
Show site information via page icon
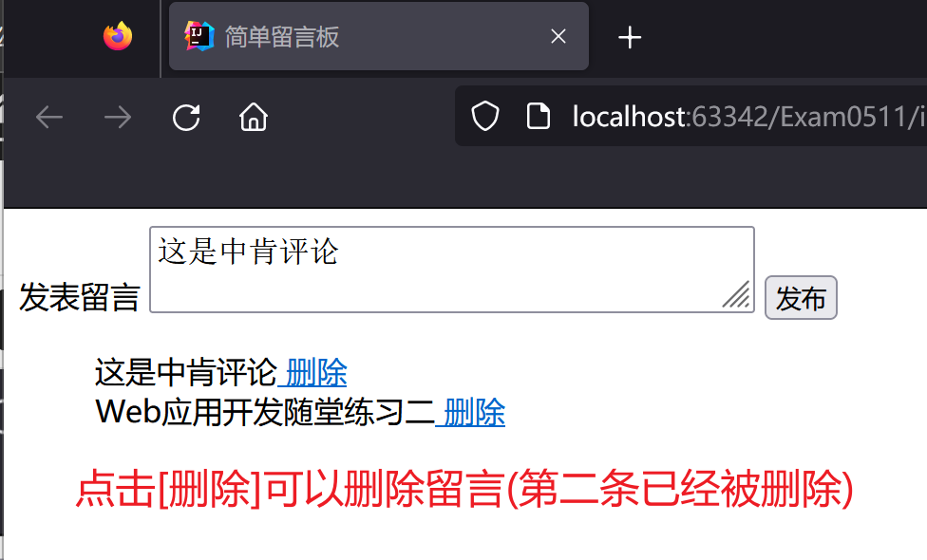point(538,116)
